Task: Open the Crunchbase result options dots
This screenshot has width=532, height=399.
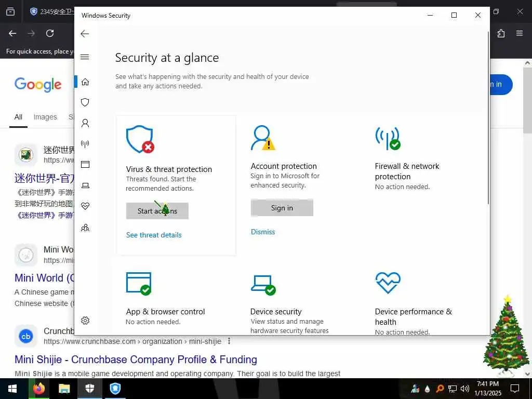Action: click(x=229, y=341)
